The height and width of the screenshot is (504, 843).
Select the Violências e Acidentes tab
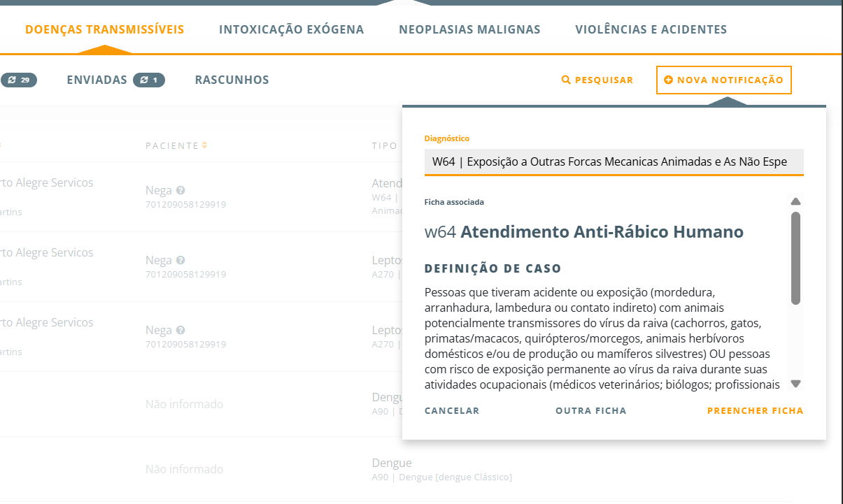point(651,29)
